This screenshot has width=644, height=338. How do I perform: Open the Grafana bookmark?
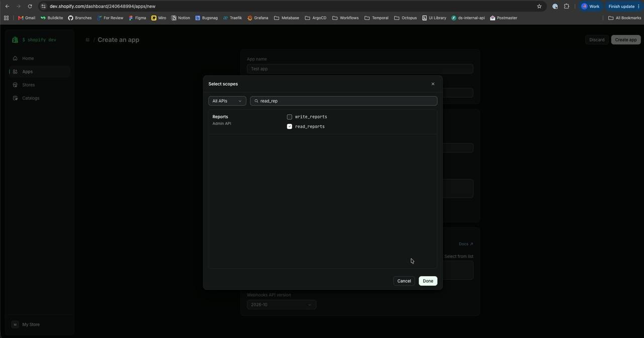[x=258, y=18]
